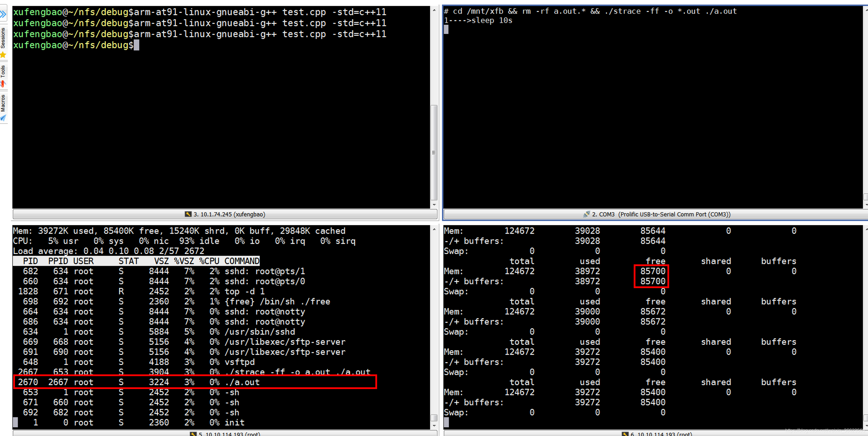Click the top process pane's scroll-up arrow
The image size is (868, 436).
pos(434,229)
